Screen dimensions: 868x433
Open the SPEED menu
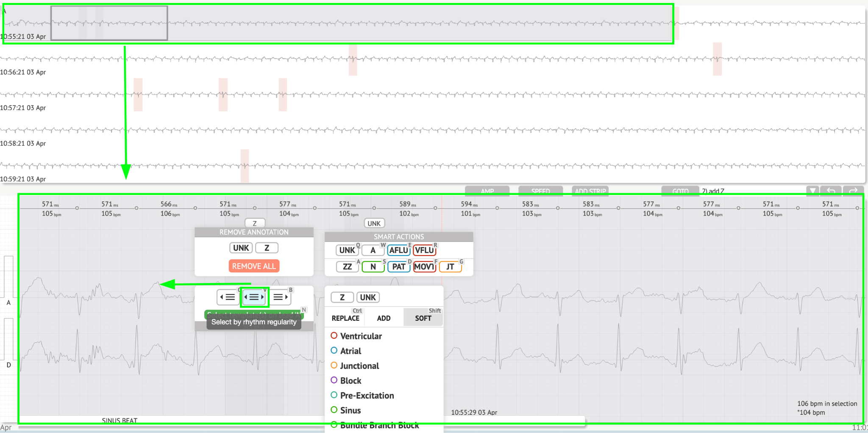point(540,191)
